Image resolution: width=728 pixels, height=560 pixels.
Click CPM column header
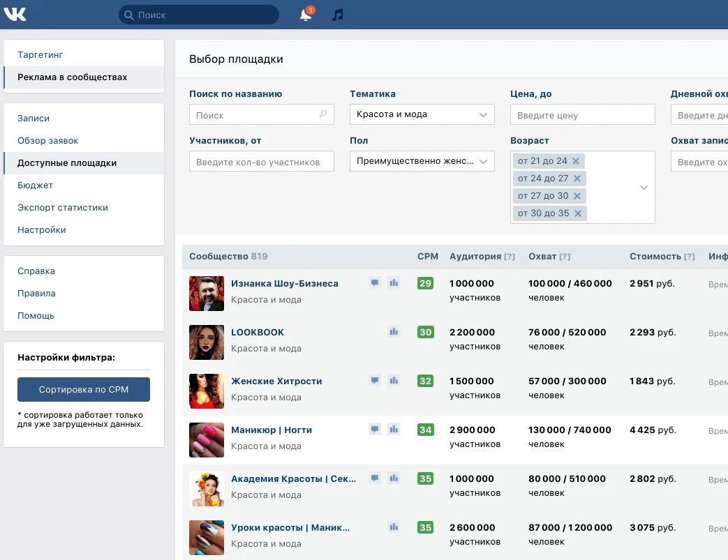pyautogui.click(x=428, y=256)
